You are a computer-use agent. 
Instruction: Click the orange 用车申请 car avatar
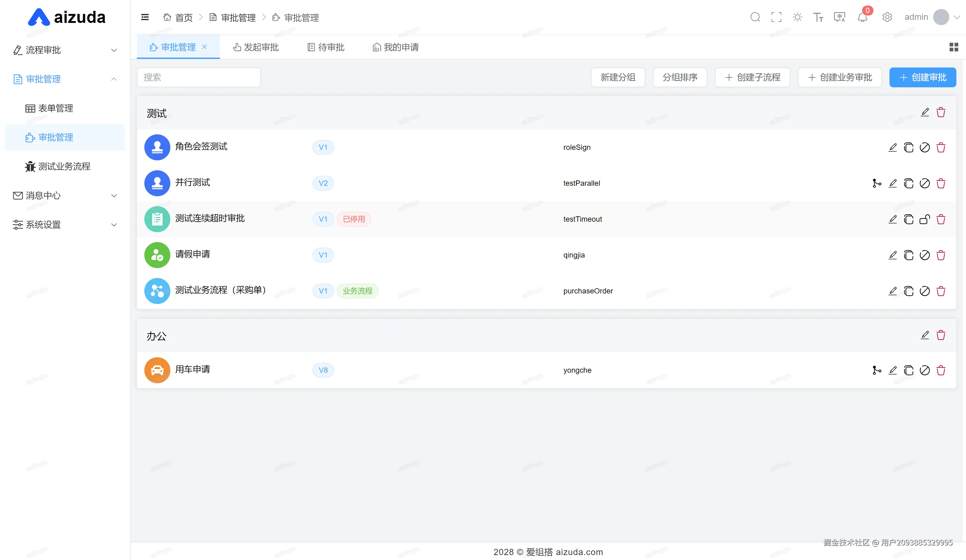157,371
